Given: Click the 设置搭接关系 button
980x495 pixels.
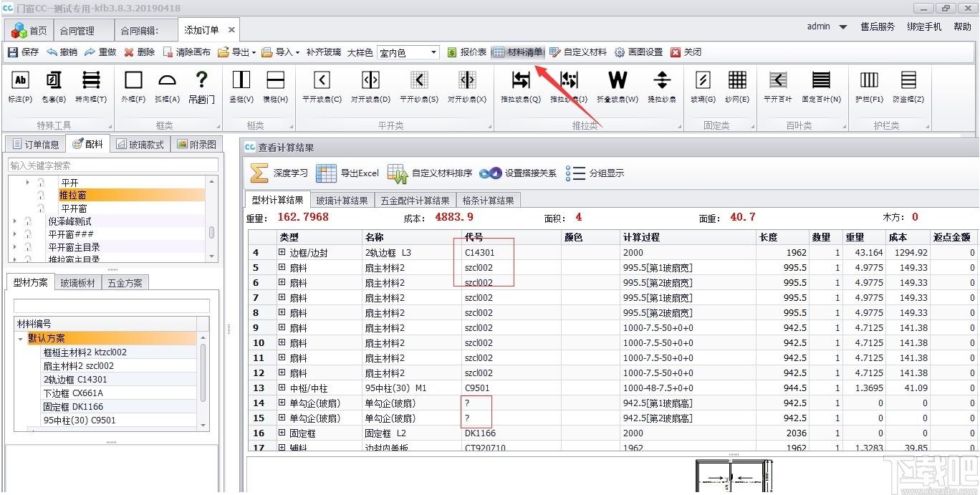Looking at the screenshot, I should tap(519, 173).
